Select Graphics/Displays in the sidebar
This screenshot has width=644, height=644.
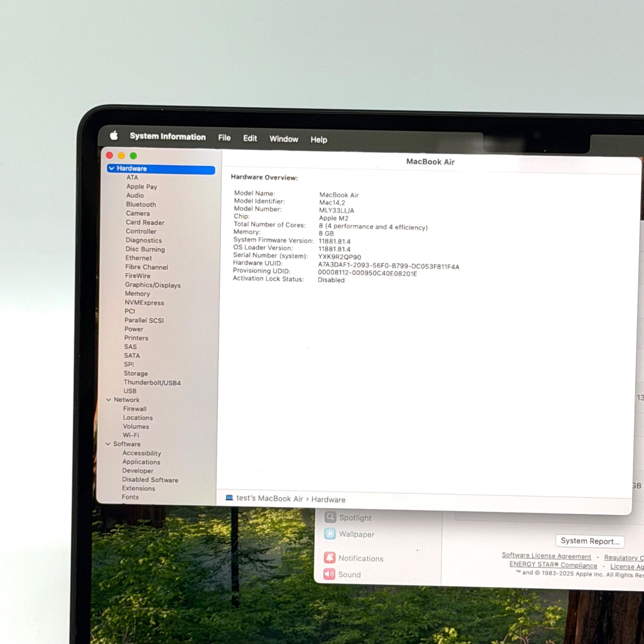pos(152,285)
